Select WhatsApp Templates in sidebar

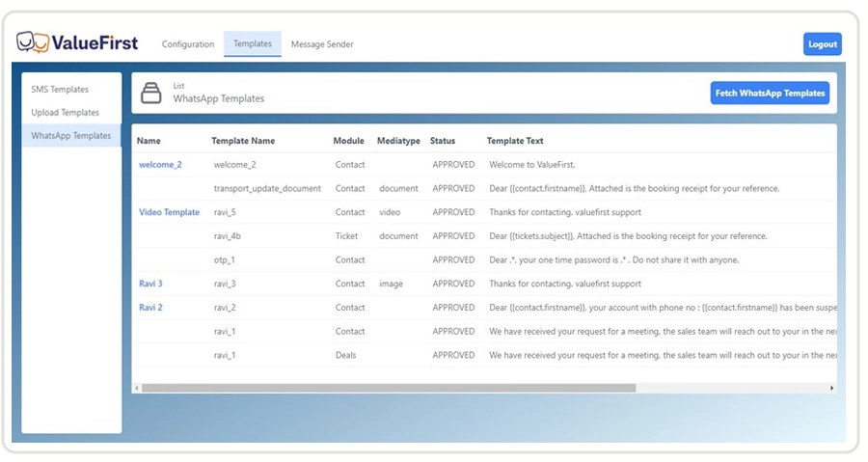71,136
